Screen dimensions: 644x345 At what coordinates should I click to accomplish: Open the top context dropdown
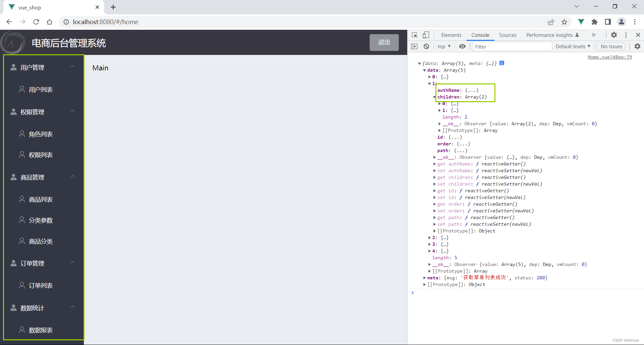[x=444, y=46]
